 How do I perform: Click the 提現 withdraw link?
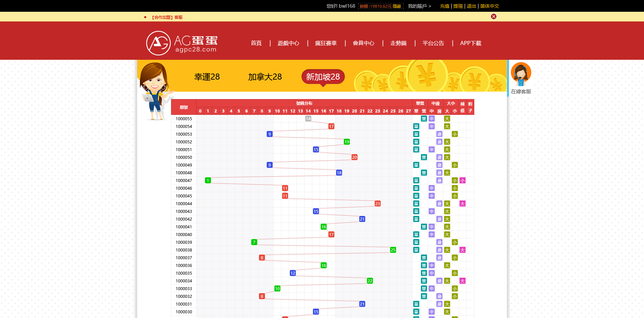point(458,6)
